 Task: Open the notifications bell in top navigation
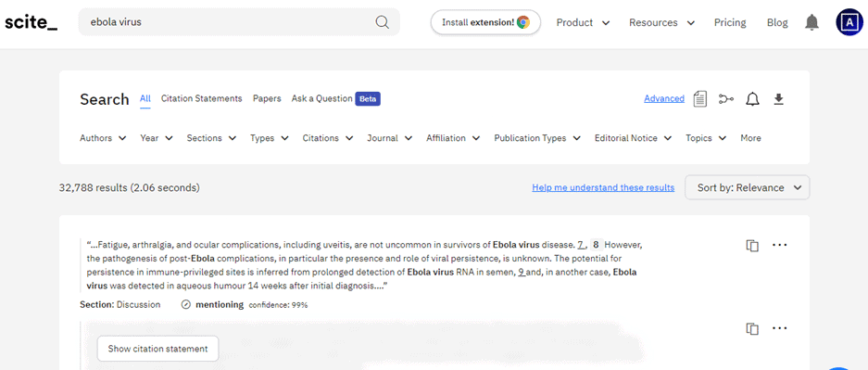pyautogui.click(x=811, y=22)
